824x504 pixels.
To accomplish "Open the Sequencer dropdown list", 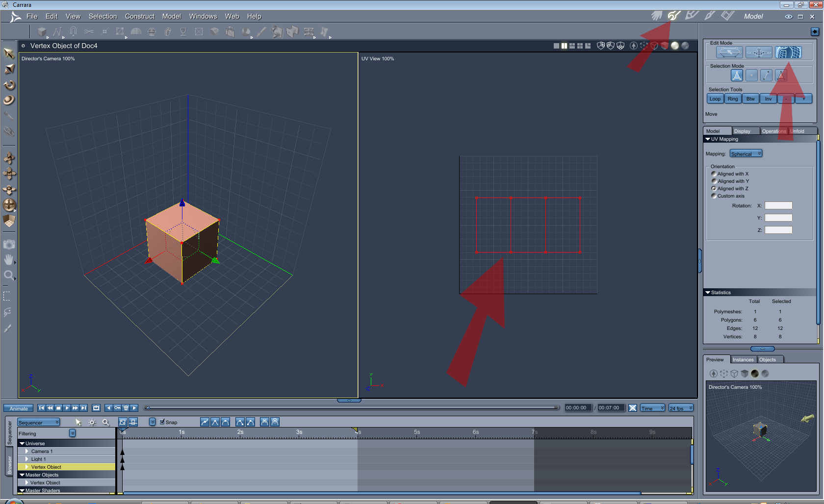I will [x=39, y=423].
